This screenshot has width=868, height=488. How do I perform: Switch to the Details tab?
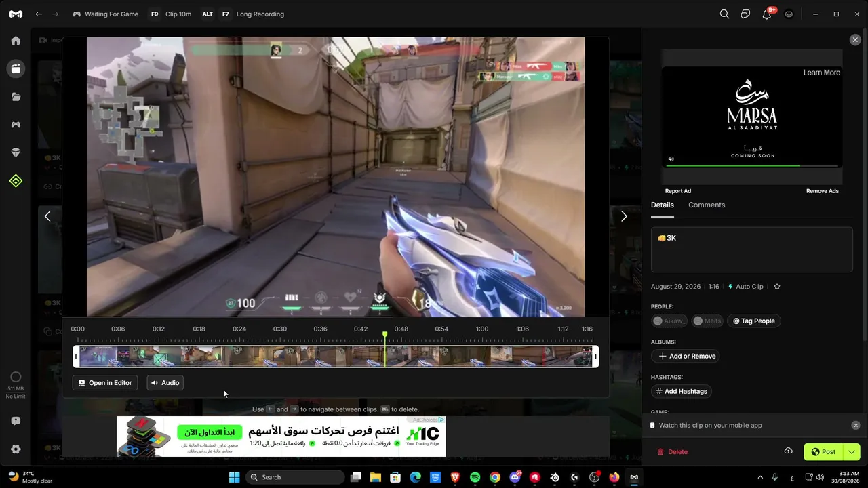click(663, 205)
